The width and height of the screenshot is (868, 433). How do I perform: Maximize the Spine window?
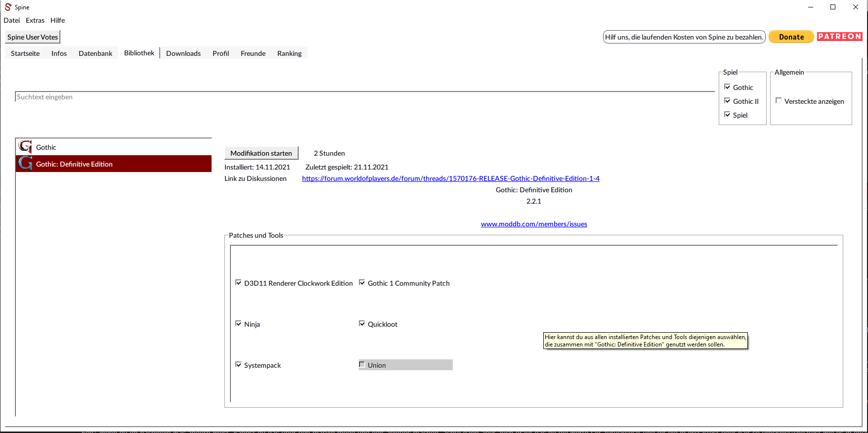click(833, 7)
